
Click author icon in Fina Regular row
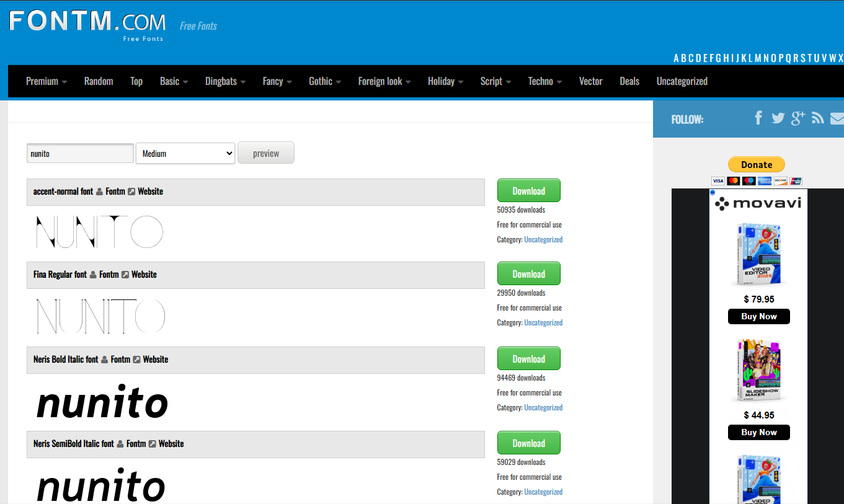point(93,275)
